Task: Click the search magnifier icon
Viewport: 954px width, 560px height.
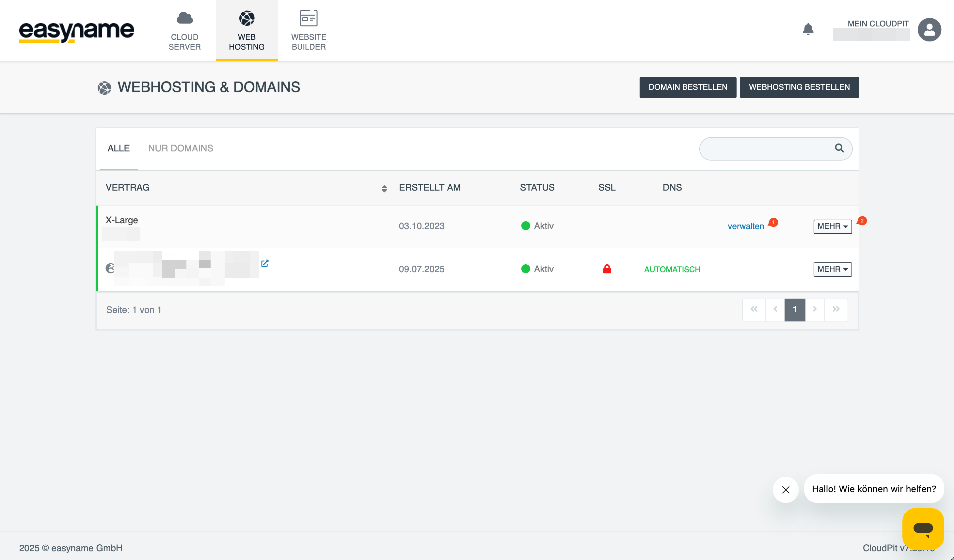Action: [839, 148]
